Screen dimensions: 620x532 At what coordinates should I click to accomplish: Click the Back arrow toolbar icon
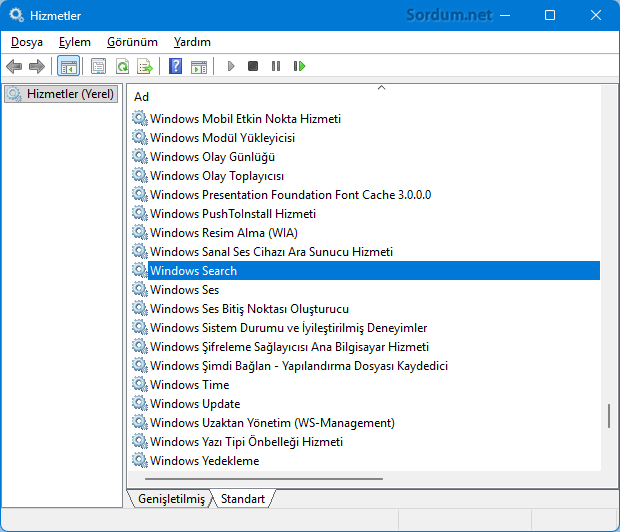(x=14, y=66)
